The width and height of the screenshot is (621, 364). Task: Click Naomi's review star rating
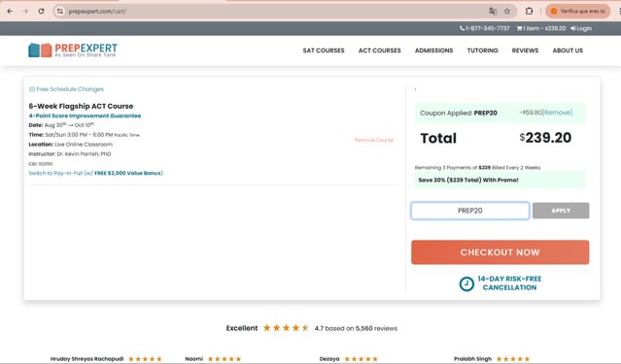(x=224, y=359)
